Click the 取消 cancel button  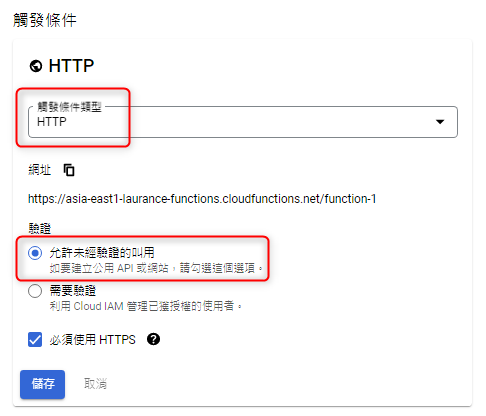coord(96,384)
